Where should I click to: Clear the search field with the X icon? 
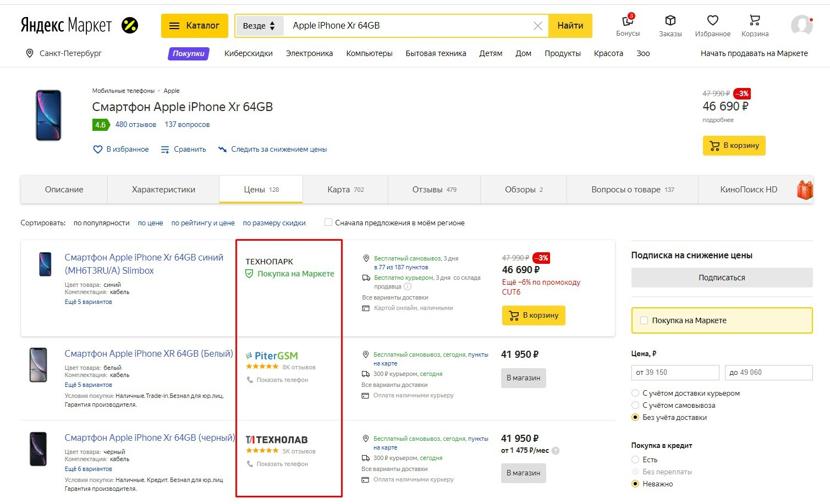point(538,26)
